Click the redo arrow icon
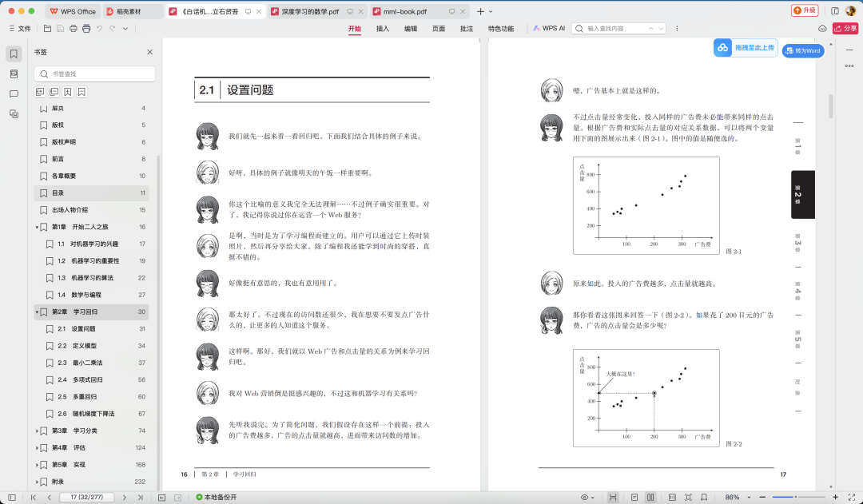 [x=113, y=28]
